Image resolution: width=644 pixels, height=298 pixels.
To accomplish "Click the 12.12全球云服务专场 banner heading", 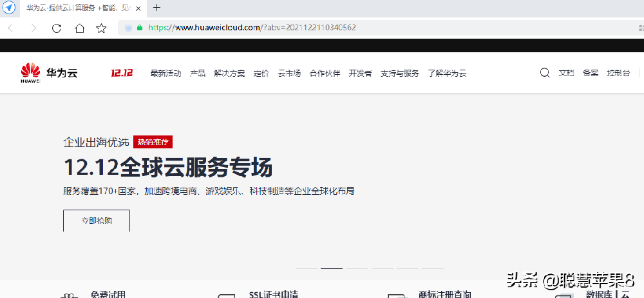I will coord(168,167).
